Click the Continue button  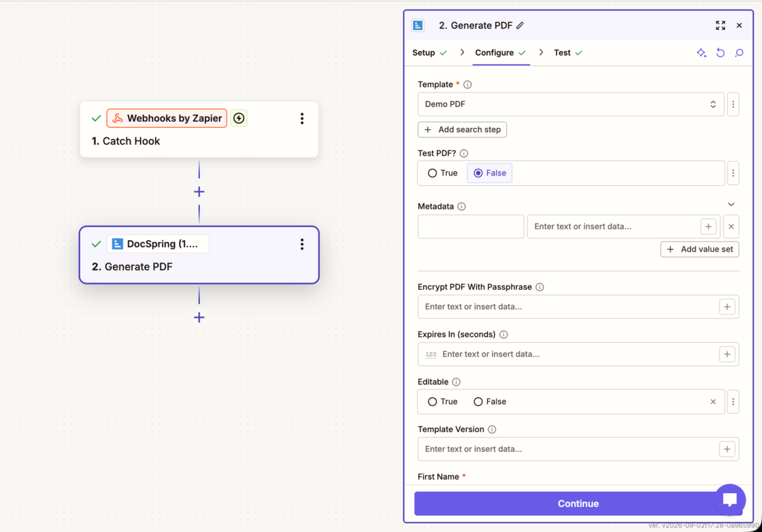pyautogui.click(x=578, y=504)
